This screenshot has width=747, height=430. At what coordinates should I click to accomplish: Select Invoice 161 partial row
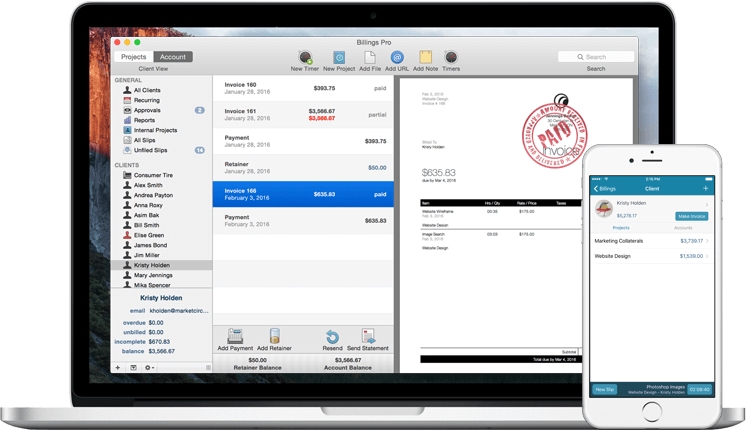click(x=303, y=115)
